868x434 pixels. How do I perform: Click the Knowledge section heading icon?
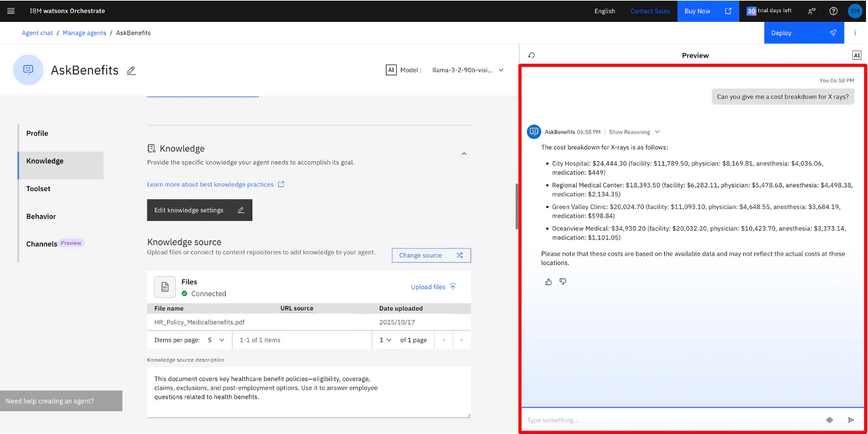tap(151, 149)
